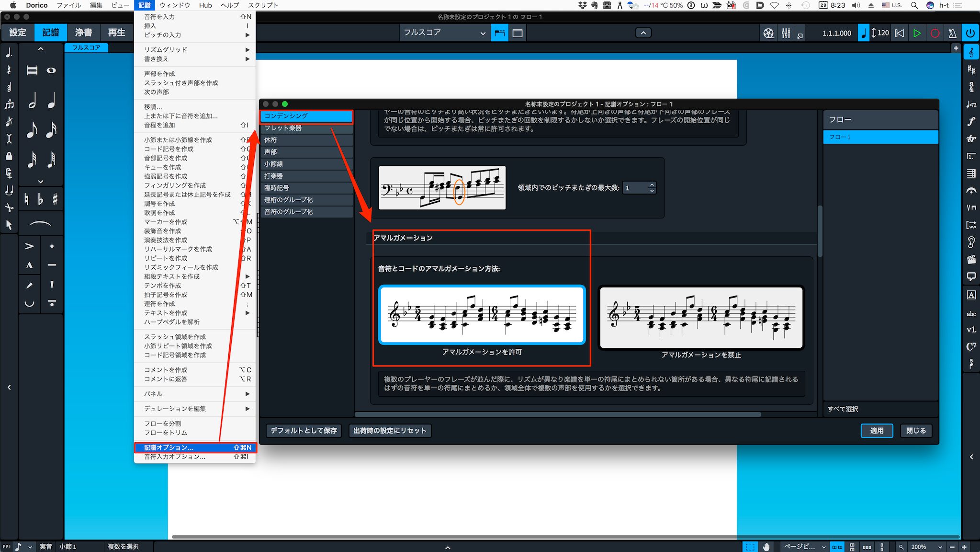Expand the デュレーションを編集 submenu
Viewport: 980px width, 552px height.
(x=195, y=409)
